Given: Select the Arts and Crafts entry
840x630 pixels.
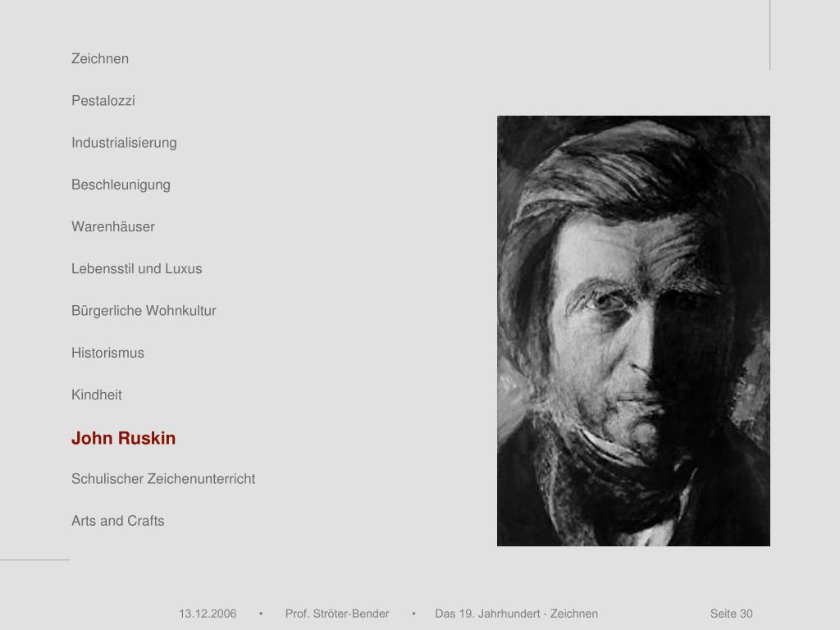Looking at the screenshot, I should tap(118, 521).
